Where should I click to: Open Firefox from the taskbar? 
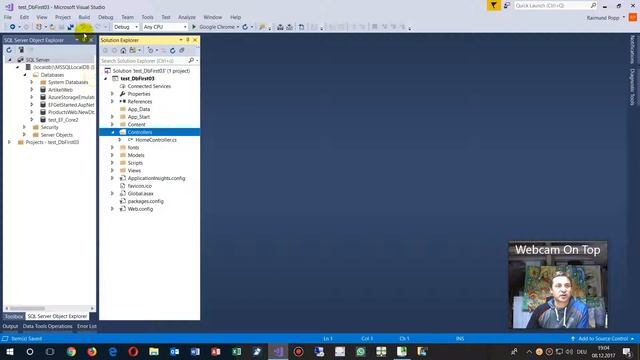(92, 351)
